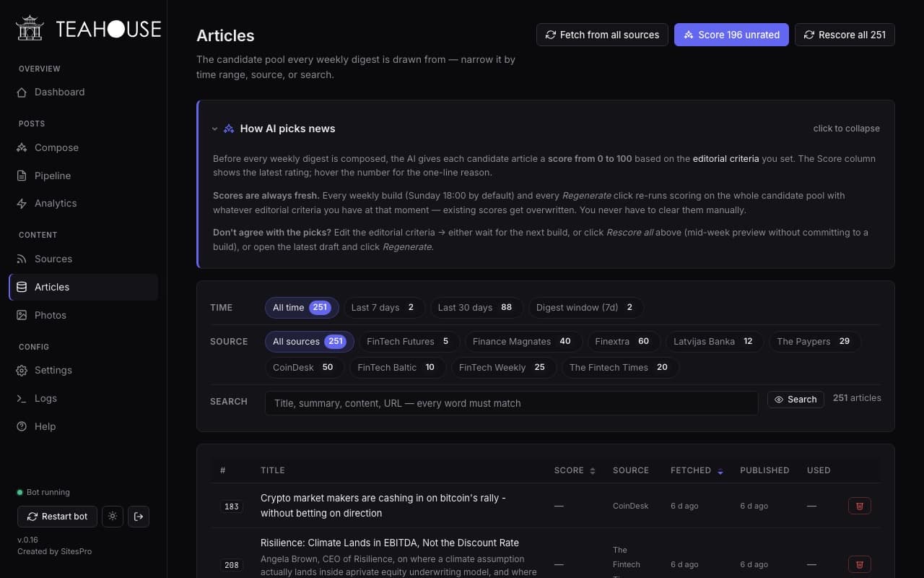This screenshot has height=578, width=924.
Task: Click the 'click to collapse' text
Action: tap(846, 129)
